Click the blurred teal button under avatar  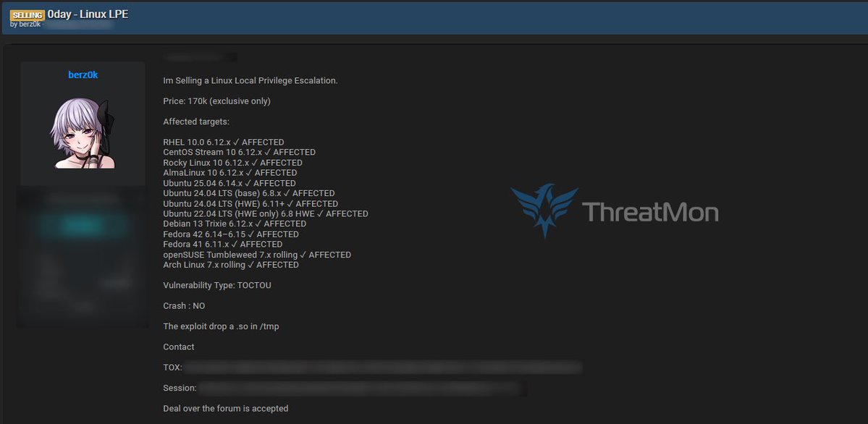(x=83, y=224)
